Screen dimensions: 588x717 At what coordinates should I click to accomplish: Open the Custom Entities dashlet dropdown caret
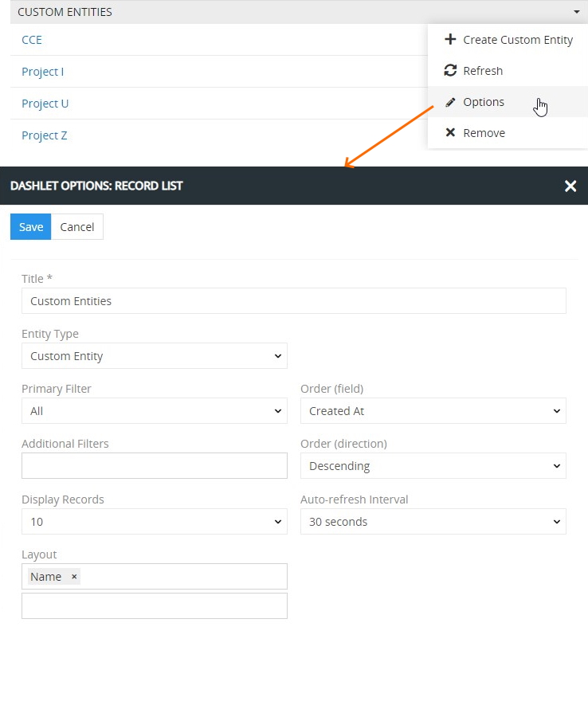[x=576, y=12]
